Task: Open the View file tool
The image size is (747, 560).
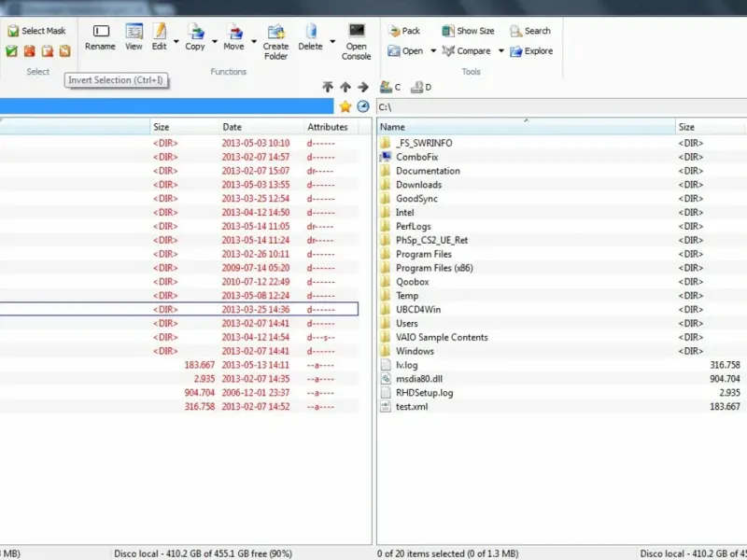Action: click(x=134, y=37)
